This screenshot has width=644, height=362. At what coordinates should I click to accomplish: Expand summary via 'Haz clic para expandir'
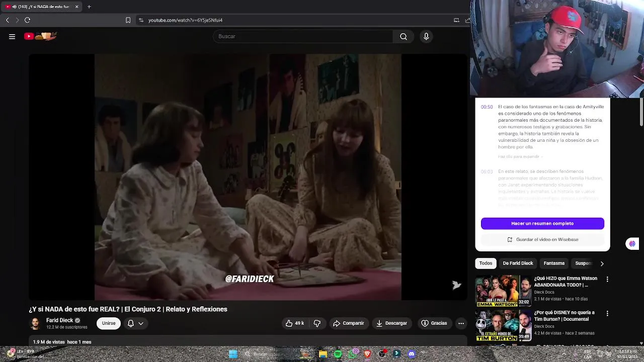[x=519, y=157]
